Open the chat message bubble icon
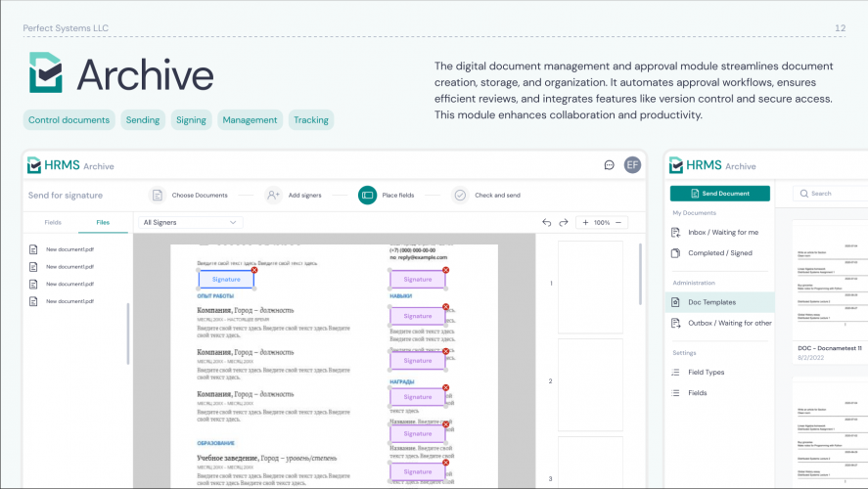The height and width of the screenshot is (489, 868). point(609,165)
